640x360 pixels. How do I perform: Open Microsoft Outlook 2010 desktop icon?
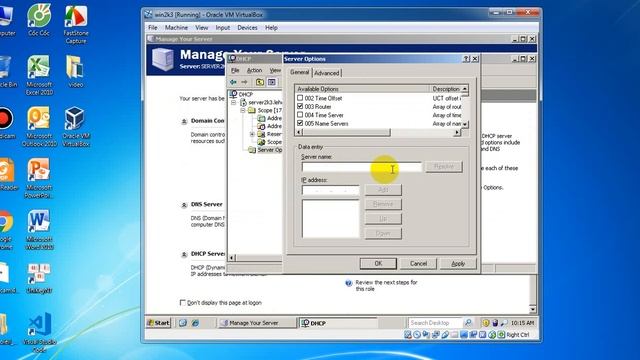click(x=39, y=127)
